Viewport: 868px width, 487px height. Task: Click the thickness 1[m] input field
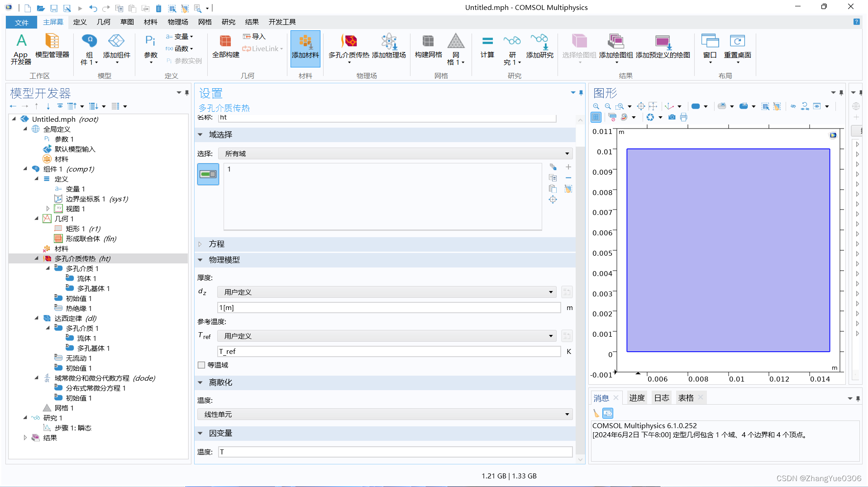click(x=389, y=308)
